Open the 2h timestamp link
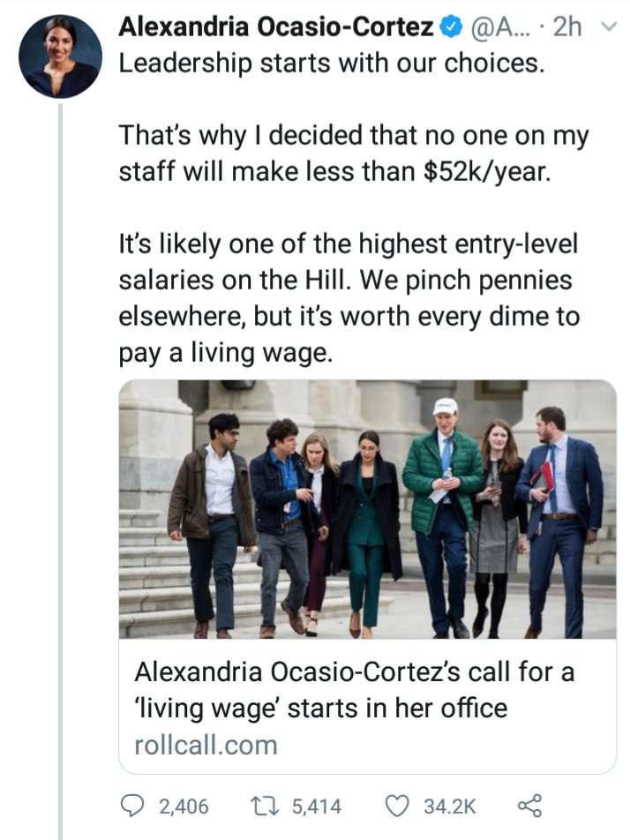 tap(567, 28)
